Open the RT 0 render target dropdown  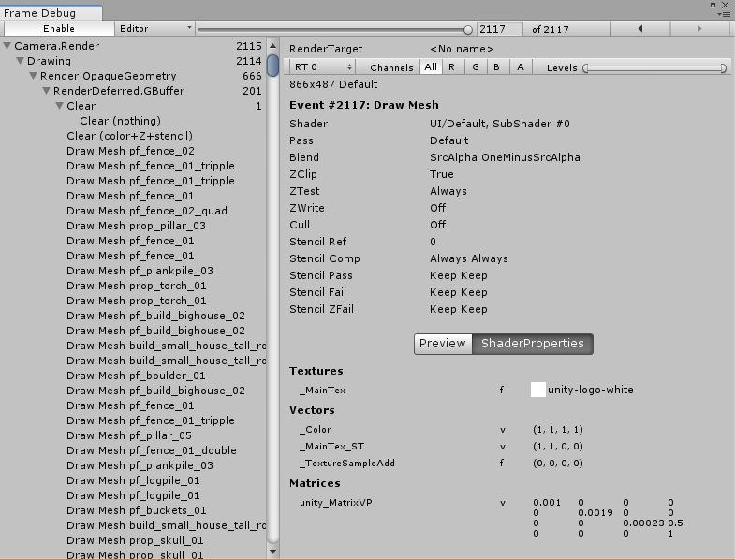coord(323,67)
